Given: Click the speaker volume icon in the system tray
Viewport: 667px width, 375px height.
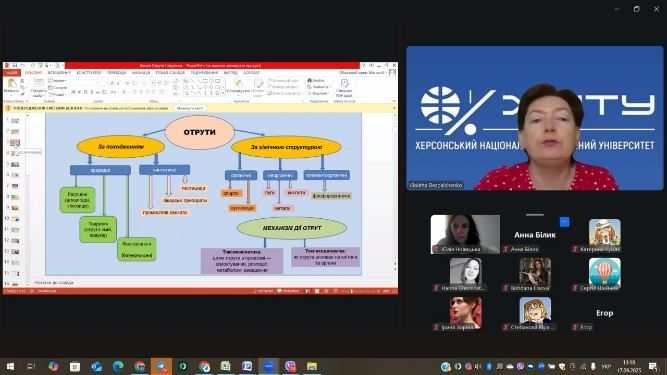Looking at the screenshot, I should [x=478, y=366].
